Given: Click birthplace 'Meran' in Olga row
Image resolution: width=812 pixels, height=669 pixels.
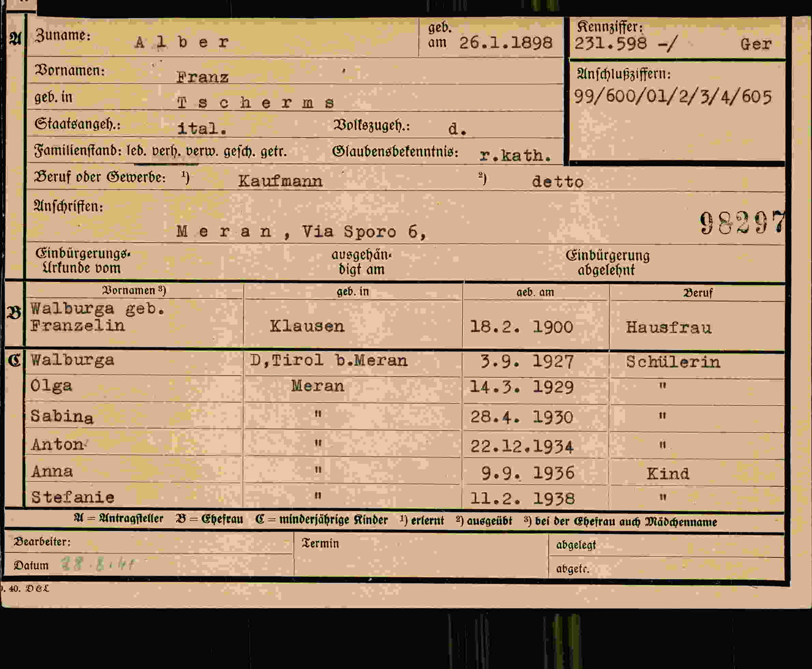Looking at the screenshot, I should 317,386.
